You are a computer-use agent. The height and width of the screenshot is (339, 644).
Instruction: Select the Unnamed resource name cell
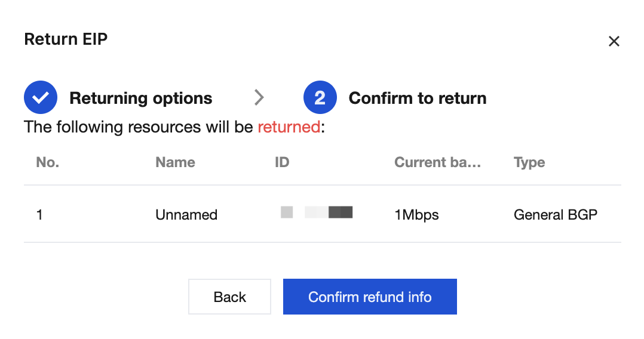[186, 215]
